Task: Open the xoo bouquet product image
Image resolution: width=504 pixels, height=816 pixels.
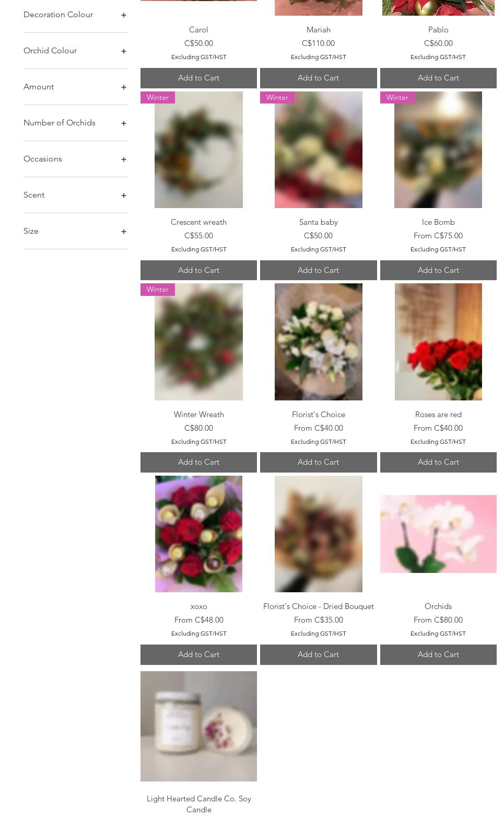Action: pyautogui.click(x=198, y=534)
